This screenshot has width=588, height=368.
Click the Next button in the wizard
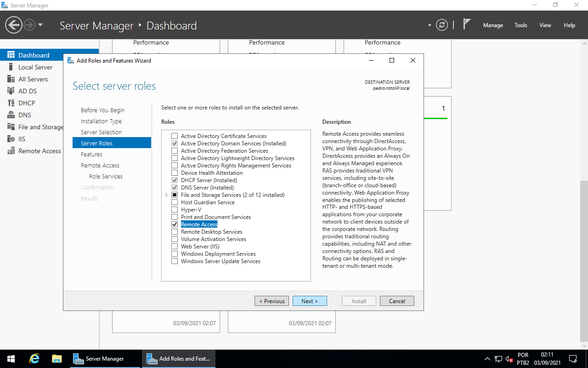[x=310, y=300]
